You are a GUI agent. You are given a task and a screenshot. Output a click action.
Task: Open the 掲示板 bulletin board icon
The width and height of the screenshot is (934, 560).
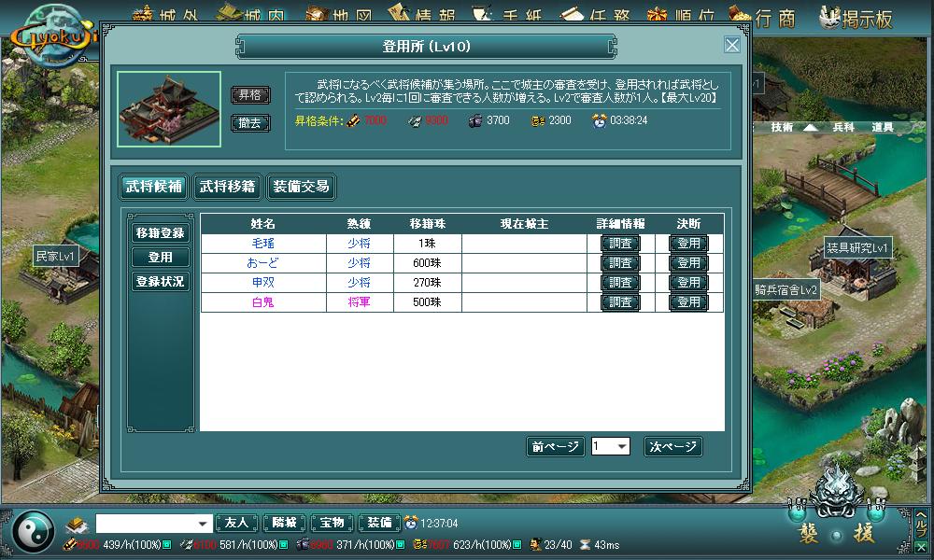(x=855, y=19)
